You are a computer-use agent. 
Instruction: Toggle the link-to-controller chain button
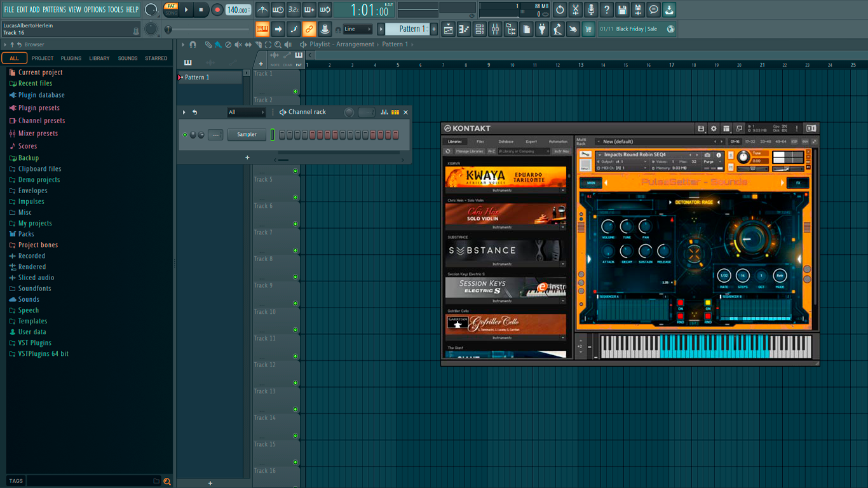pyautogui.click(x=309, y=29)
